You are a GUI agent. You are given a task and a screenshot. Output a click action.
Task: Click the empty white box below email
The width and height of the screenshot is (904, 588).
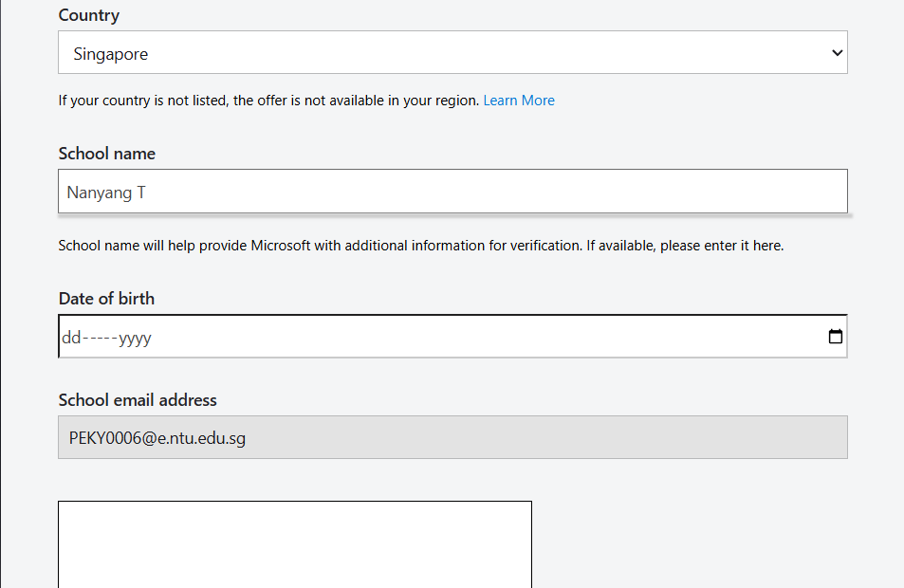[295, 544]
